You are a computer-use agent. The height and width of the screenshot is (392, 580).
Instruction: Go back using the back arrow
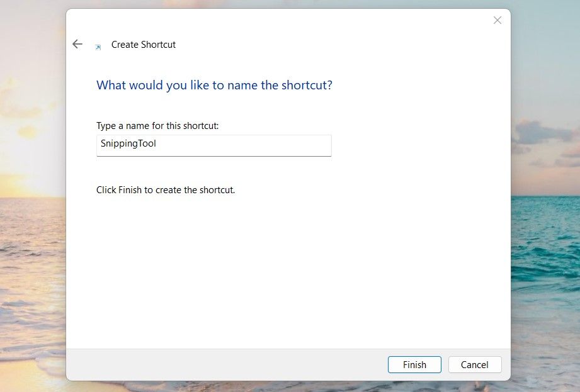click(x=77, y=44)
